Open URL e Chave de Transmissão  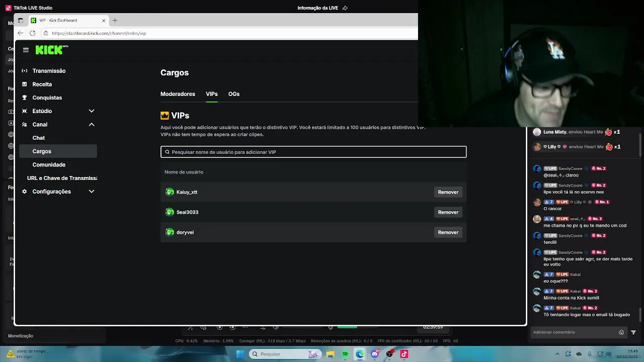click(62, 178)
